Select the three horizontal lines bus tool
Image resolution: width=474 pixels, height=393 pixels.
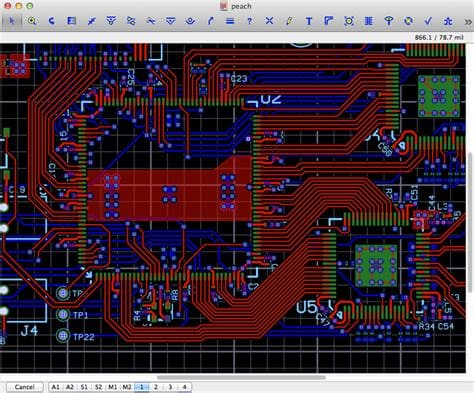click(x=230, y=21)
